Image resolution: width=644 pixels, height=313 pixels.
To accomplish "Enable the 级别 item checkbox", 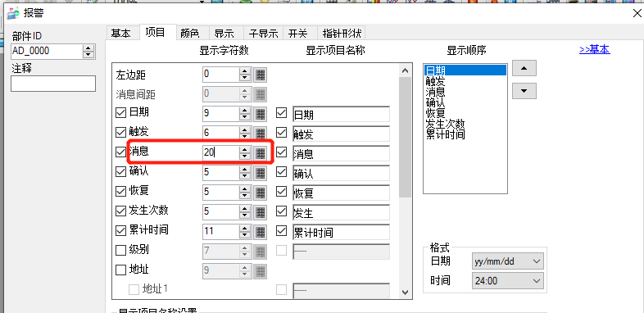I will (120, 250).
